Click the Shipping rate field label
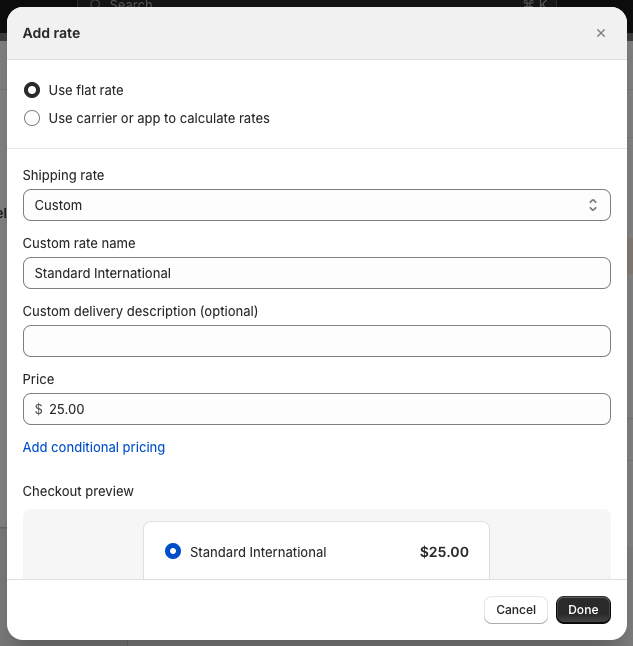Image resolution: width=633 pixels, height=646 pixels. pyautogui.click(x=63, y=175)
